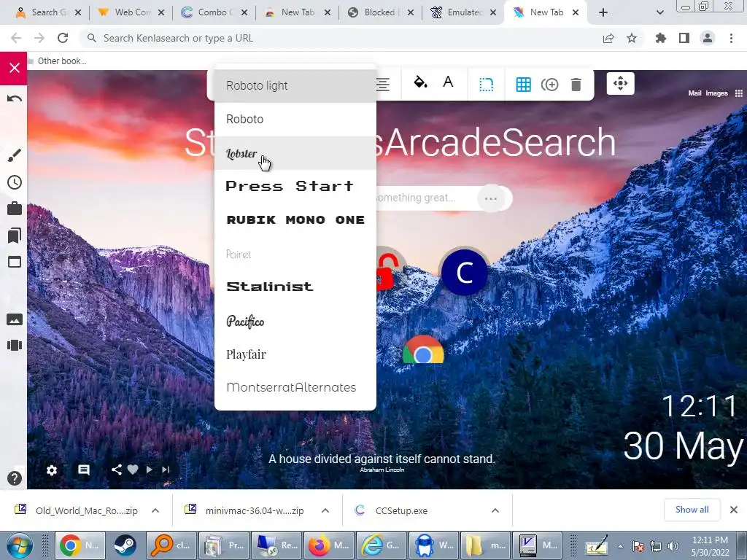Click the briefcase icon in sidebar

click(15, 209)
